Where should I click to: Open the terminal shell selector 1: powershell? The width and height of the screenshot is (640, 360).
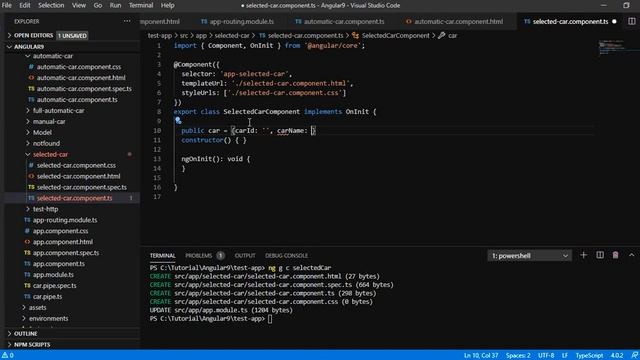click(x=529, y=256)
